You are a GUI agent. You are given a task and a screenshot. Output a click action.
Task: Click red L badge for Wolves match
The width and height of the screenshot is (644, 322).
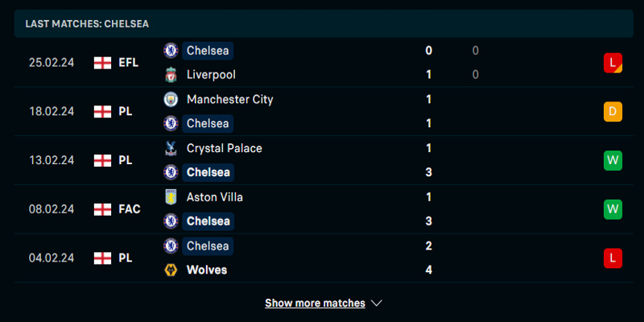click(613, 258)
